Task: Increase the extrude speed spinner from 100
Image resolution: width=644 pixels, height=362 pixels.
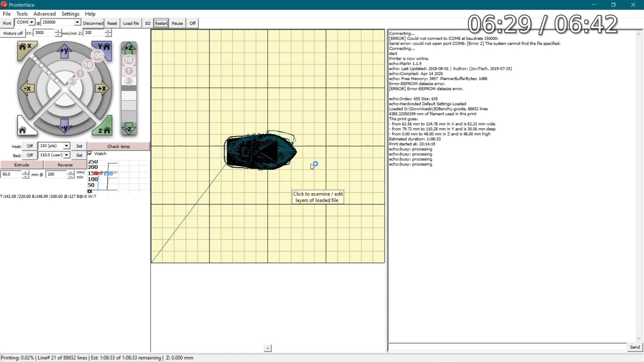Action: click(x=71, y=172)
